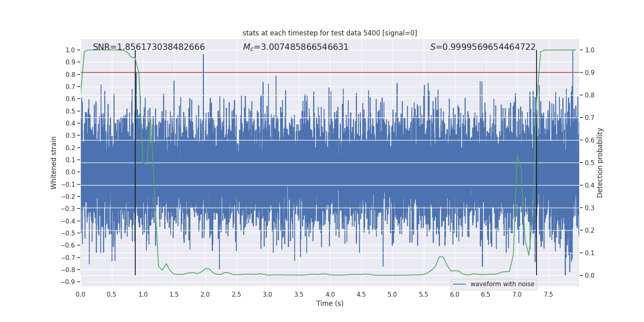
Task: Click the 7.5 tick on time axis
Action: [548, 294]
